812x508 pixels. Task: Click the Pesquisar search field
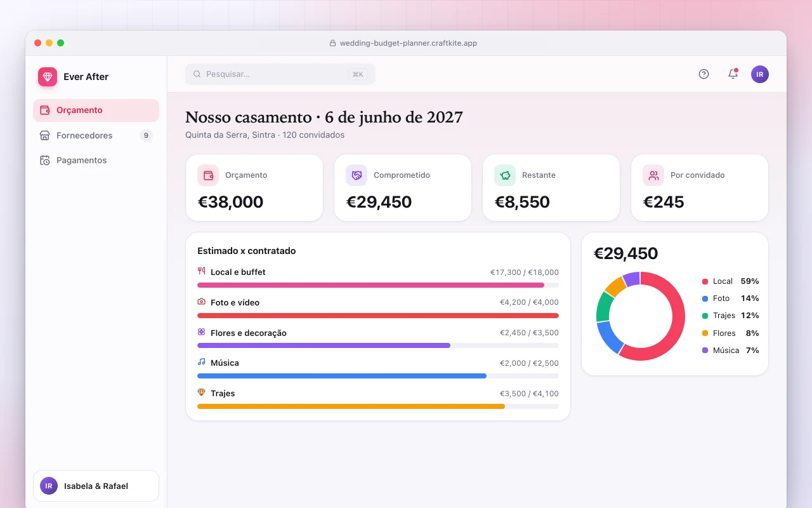[280, 74]
